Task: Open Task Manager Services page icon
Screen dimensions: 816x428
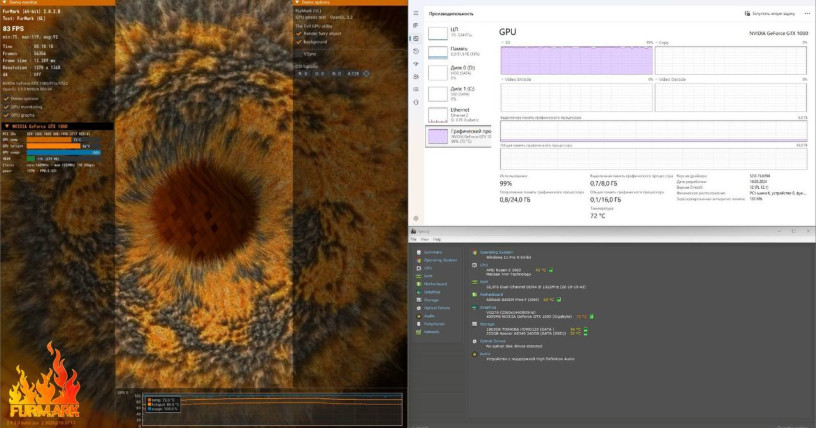Action: pos(416,100)
